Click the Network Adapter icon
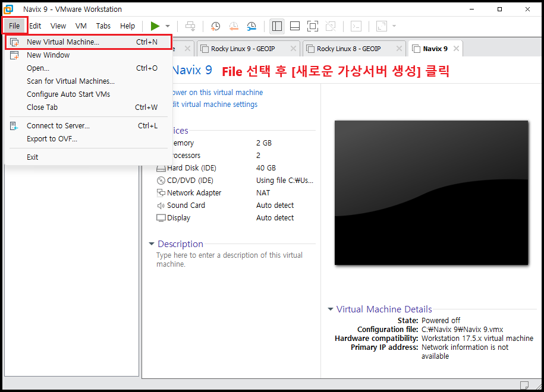The height and width of the screenshot is (392, 544). (x=161, y=193)
